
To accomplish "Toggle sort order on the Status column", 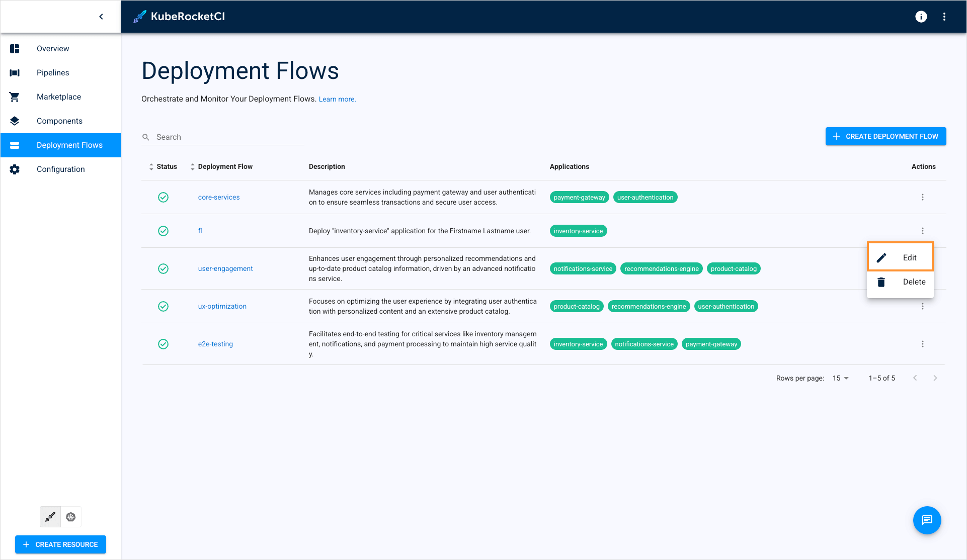I will [x=151, y=166].
